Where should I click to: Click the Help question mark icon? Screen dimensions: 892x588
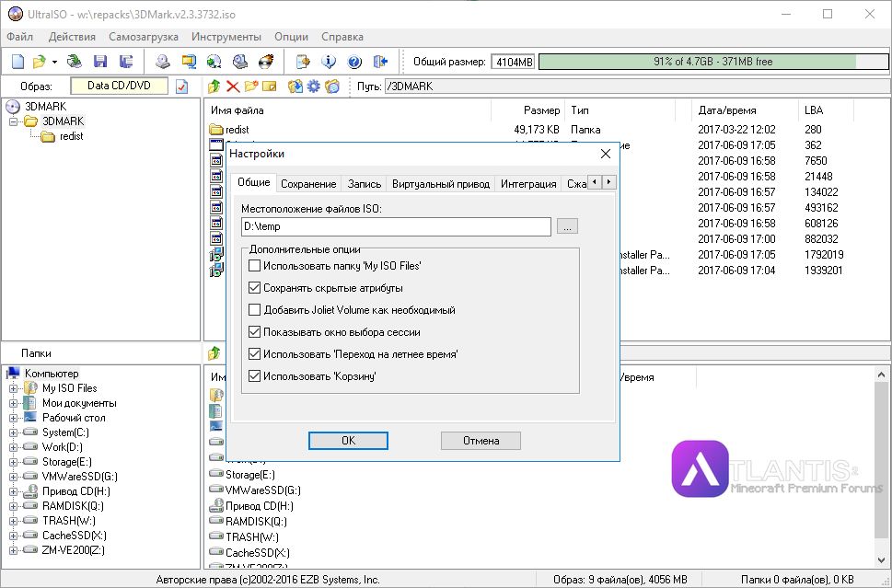353,62
